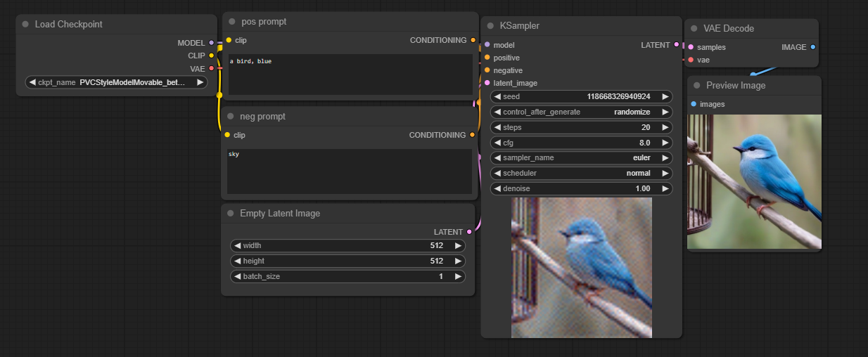This screenshot has height=357, width=868.
Task: Click the negative prompt text box 'sky'
Action: (350, 171)
